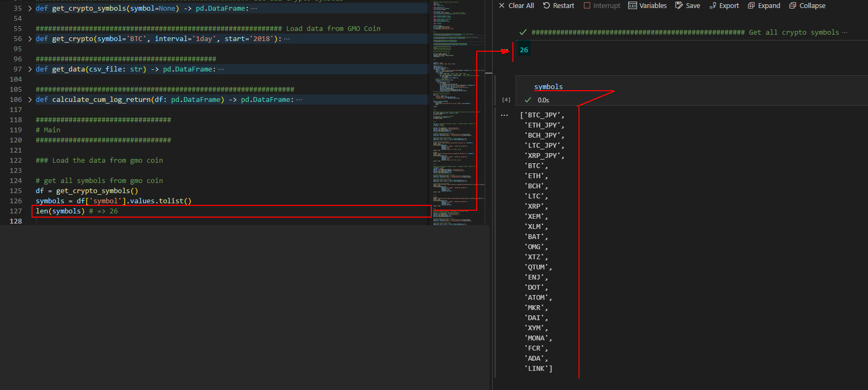Click output value 26
The width and height of the screenshot is (868, 390).
pos(524,50)
